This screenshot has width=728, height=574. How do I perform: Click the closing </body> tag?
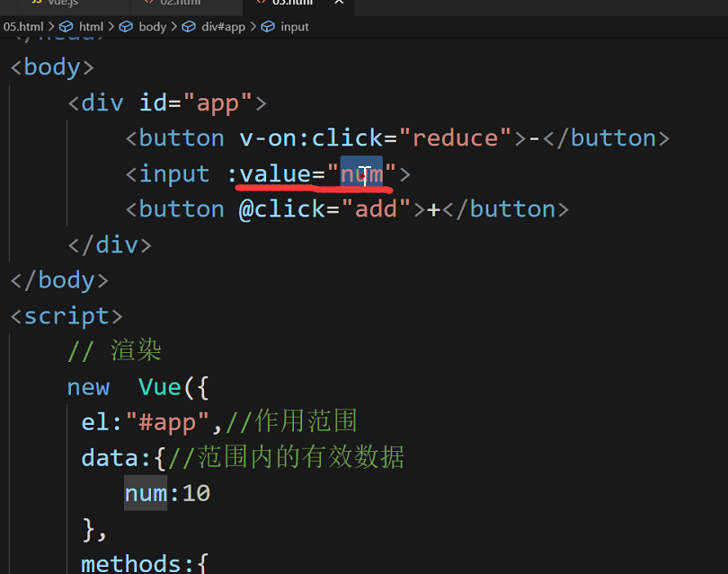pos(59,280)
